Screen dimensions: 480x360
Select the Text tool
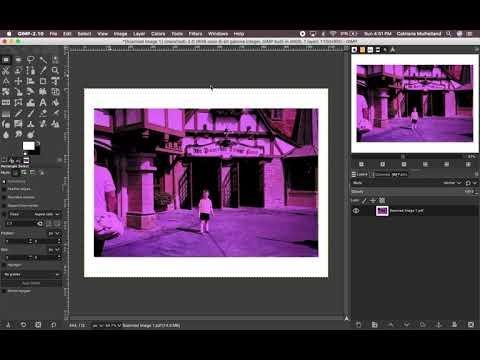[x=43, y=102]
